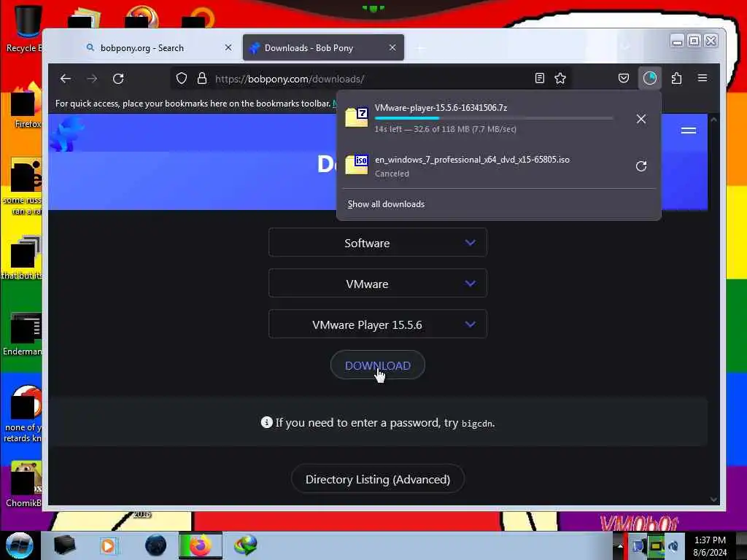This screenshot has width=747, height=560.
Task: Click the manage bookmarks link in toolbar
Action: (335, 104)
